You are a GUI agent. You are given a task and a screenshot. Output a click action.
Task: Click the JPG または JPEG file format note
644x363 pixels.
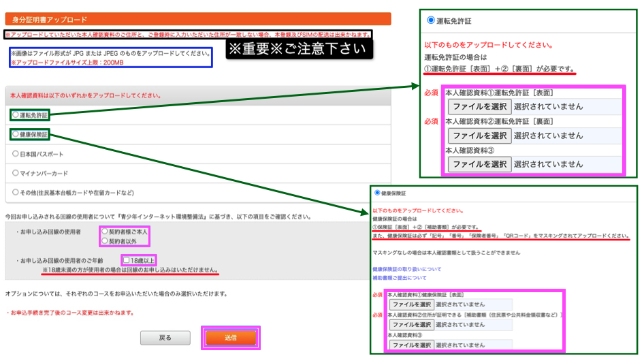click(110, 53)
